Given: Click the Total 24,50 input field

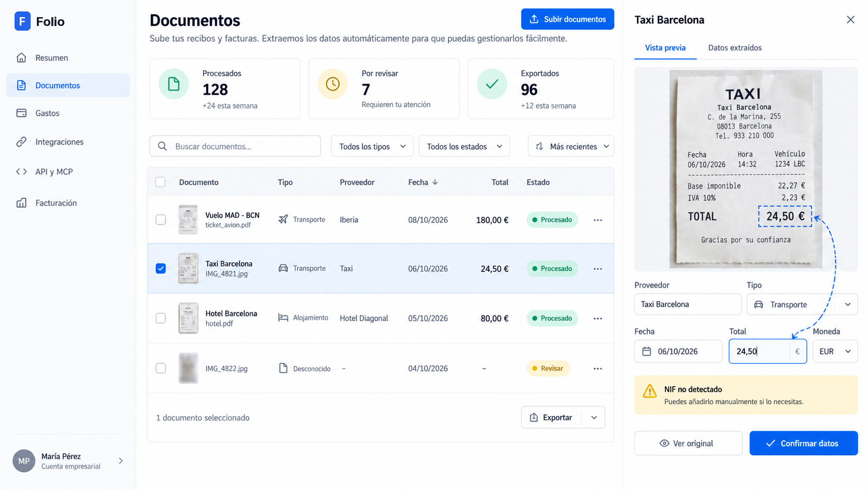Looking at the screenshot, I should pyautogui.click(x=768, y=351).
